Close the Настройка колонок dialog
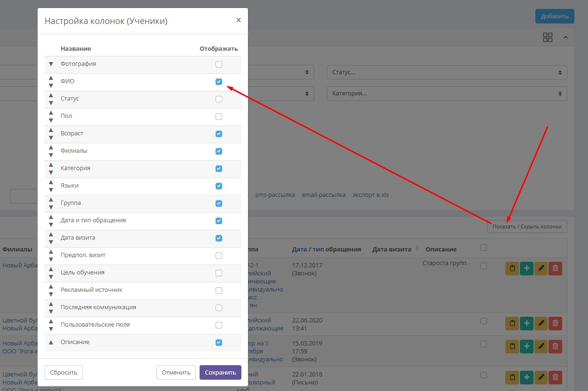This screenshot has height=391, width=588. tap(239, 20)
